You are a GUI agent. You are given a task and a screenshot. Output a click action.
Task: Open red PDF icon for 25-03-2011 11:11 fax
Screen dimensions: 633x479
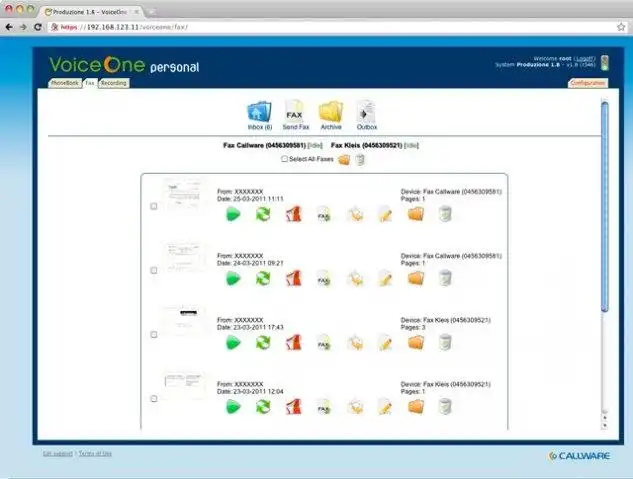tap(294, 214)
